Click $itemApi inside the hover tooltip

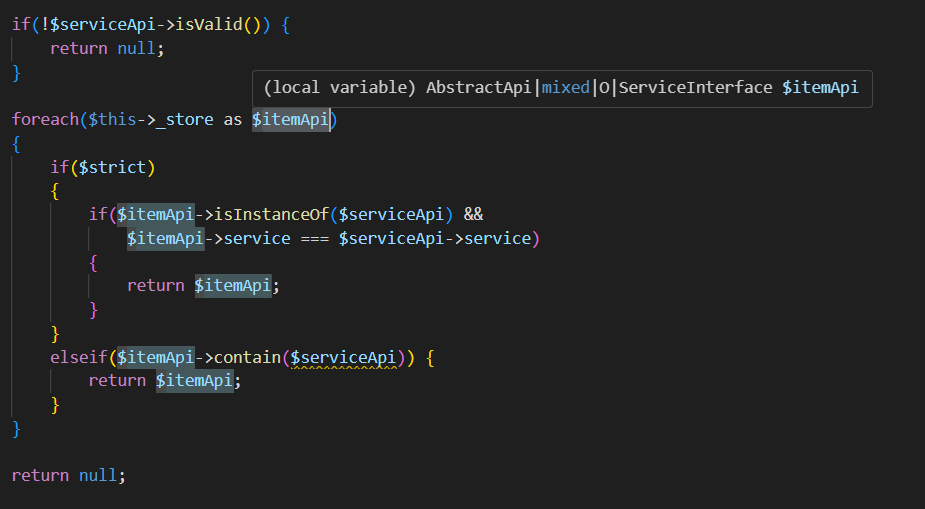(820, 88)
